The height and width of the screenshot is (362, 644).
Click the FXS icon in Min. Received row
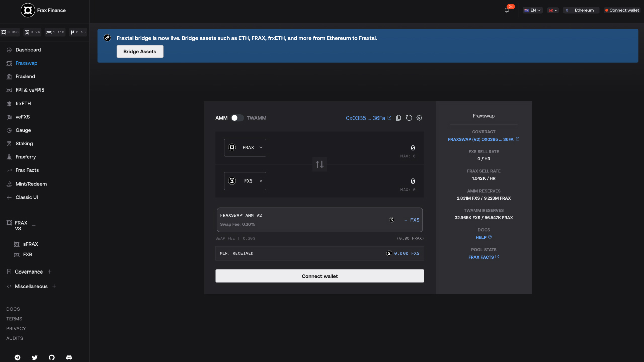(x=389, y=253)
